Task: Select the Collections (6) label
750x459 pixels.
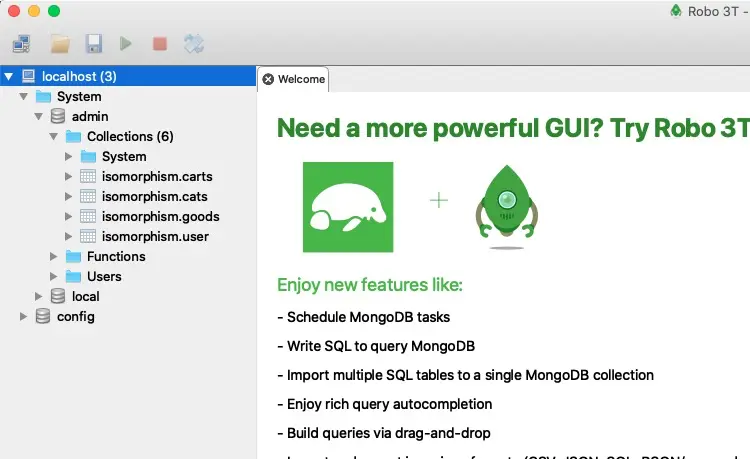Action: coord(130,137)
